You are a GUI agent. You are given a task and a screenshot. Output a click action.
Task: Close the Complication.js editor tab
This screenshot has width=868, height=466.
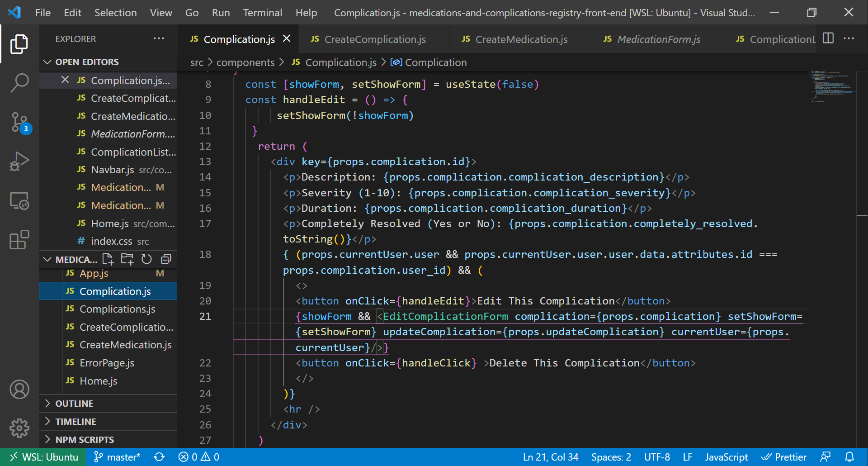(287, 39)
